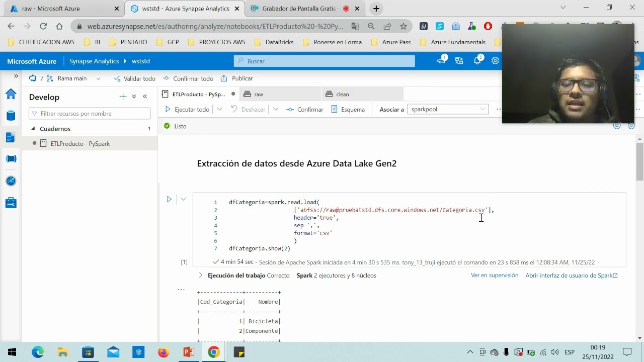Click the translate page icon
Viewport: 644px width, 362px height.
355,26
